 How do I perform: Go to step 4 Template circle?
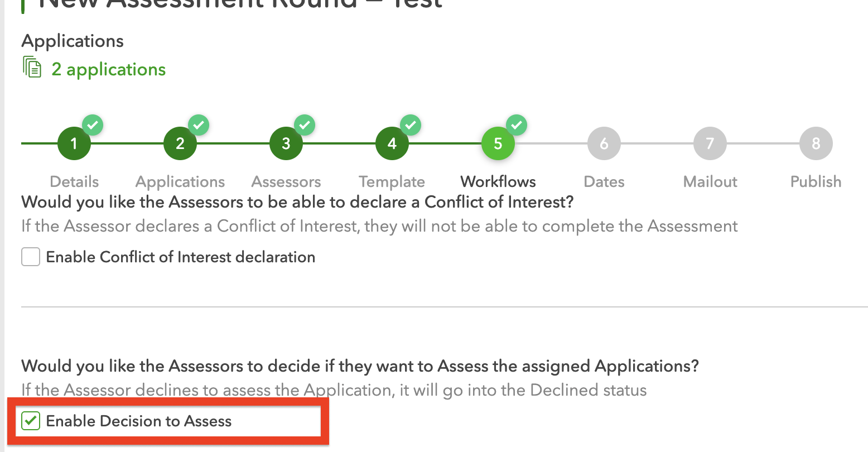pos(392,143)
